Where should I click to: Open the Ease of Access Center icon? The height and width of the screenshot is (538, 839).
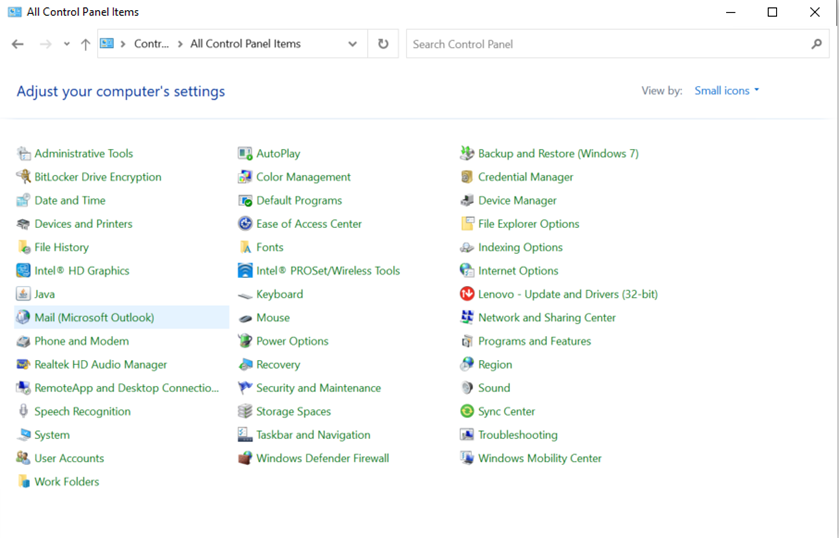coord(245,224)
